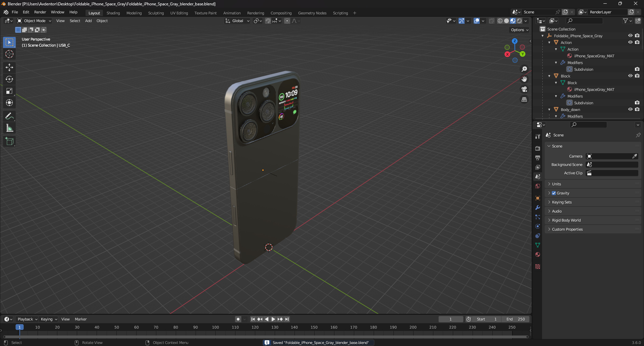Jump to the timeline end frame
Image resolution: width=644 pixels, height=346 pixels.
(x=287, y=319)
